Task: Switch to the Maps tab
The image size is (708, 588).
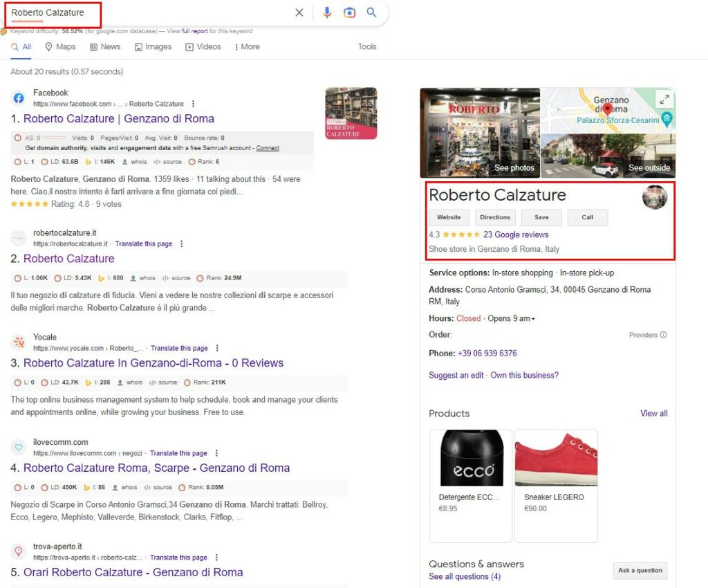Action: pos(61,46)
